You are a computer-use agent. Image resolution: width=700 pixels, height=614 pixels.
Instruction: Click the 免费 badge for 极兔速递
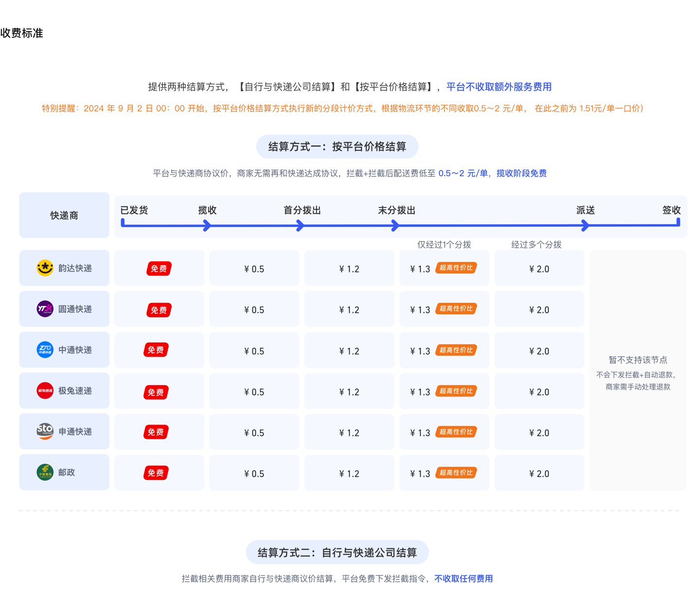point(156,392)
